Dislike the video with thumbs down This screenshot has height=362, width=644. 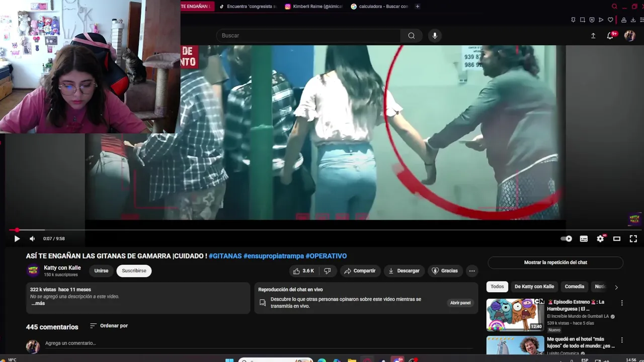pyautogui.click(x=328, y=271)
